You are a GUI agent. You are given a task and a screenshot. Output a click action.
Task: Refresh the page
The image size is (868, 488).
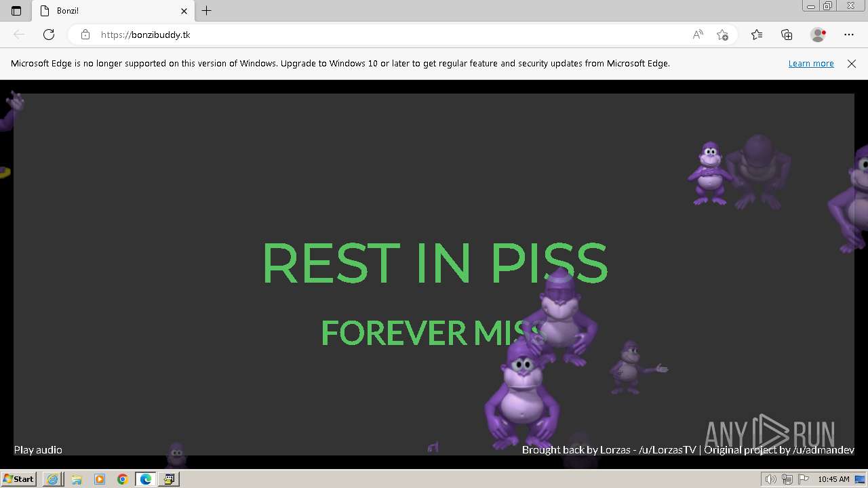49,35
